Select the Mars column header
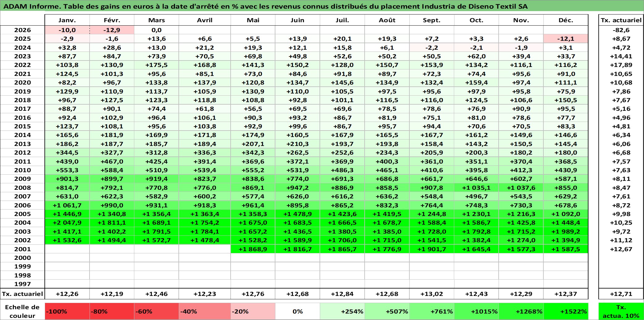This screenshot has height=320, width=644. [x=157, y=20]
